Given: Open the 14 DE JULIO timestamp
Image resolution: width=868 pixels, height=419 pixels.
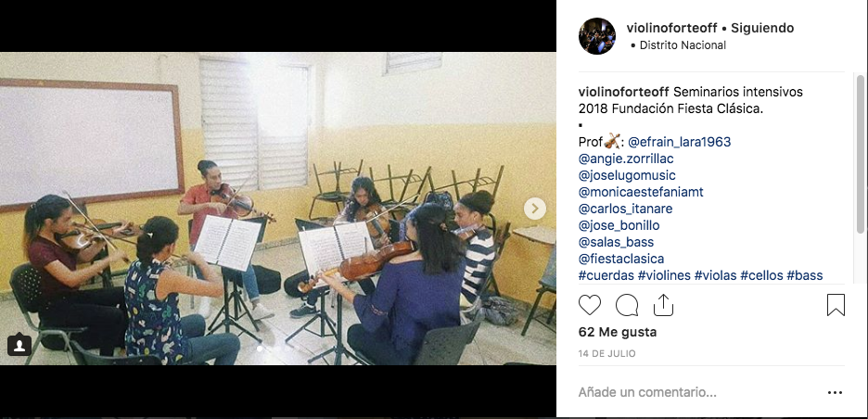Looking at the screenshot, I should [607, 354].
